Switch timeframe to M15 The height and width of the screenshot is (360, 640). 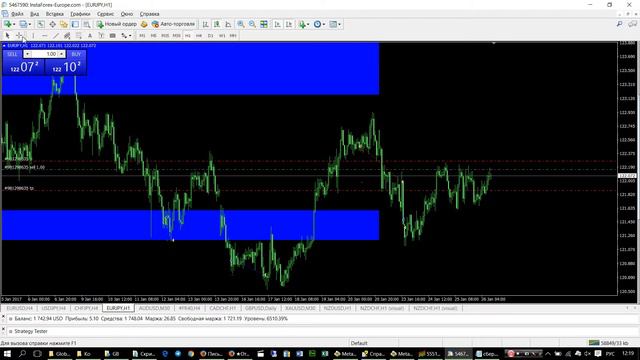coord(165,36)
